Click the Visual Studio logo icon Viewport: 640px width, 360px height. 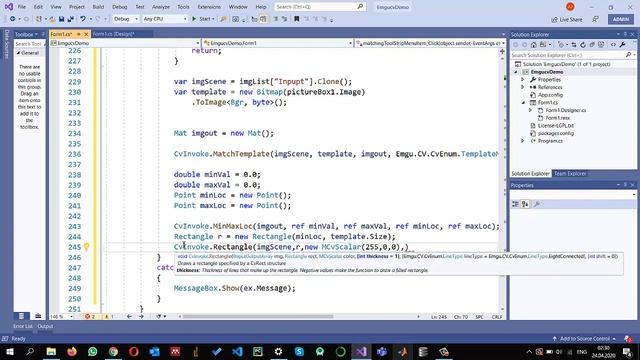click(9, 7)
